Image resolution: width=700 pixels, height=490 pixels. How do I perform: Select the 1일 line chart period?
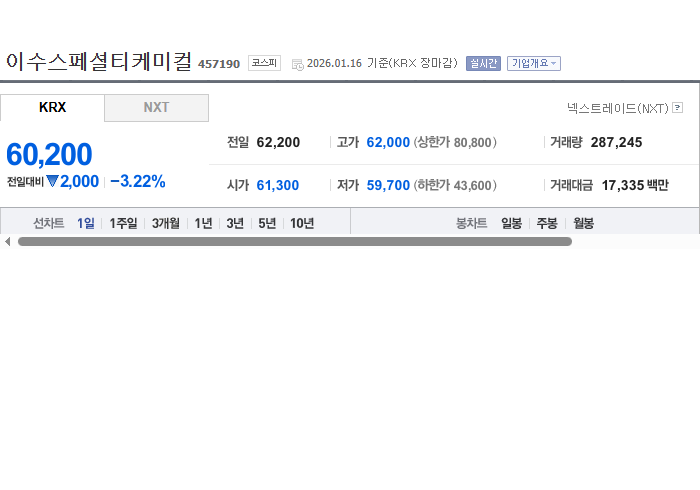coord(86,223)
